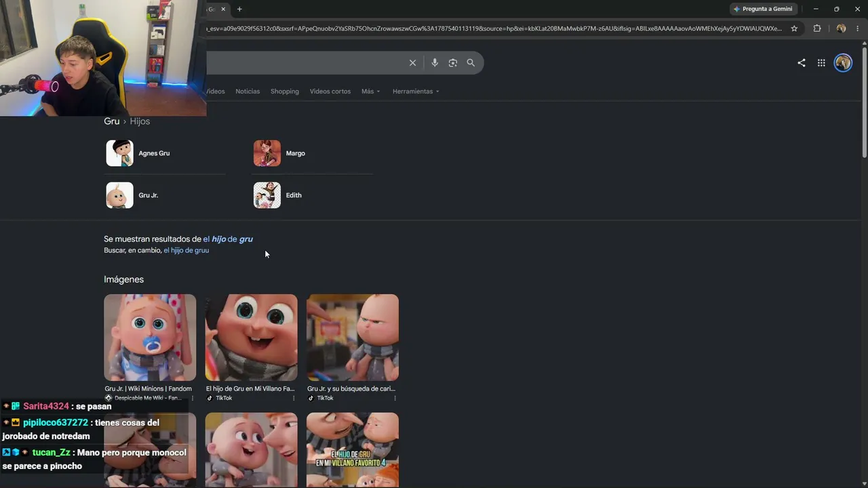Switch to the Noticias tab
The image size is (868, 488).
point(248,91)
